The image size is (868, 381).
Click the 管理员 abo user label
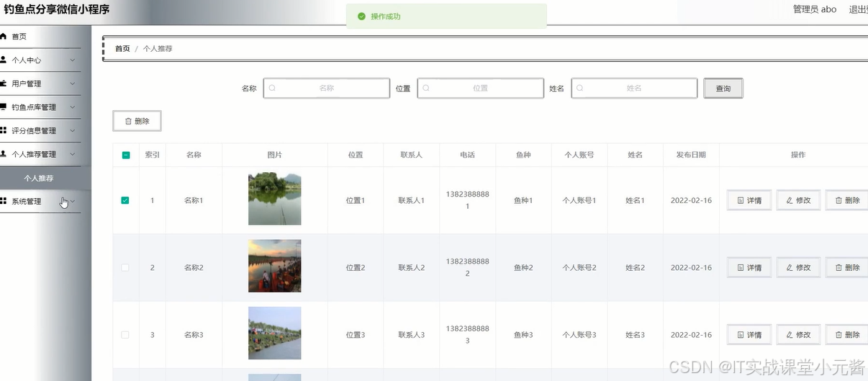[x=815, y=9]
